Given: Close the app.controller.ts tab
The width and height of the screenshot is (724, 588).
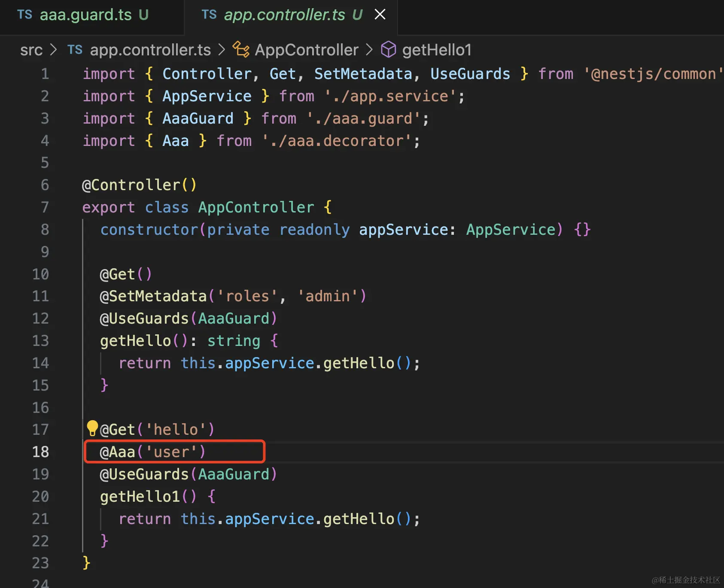Looking at the screenshot, I should (x=380, y=15).
